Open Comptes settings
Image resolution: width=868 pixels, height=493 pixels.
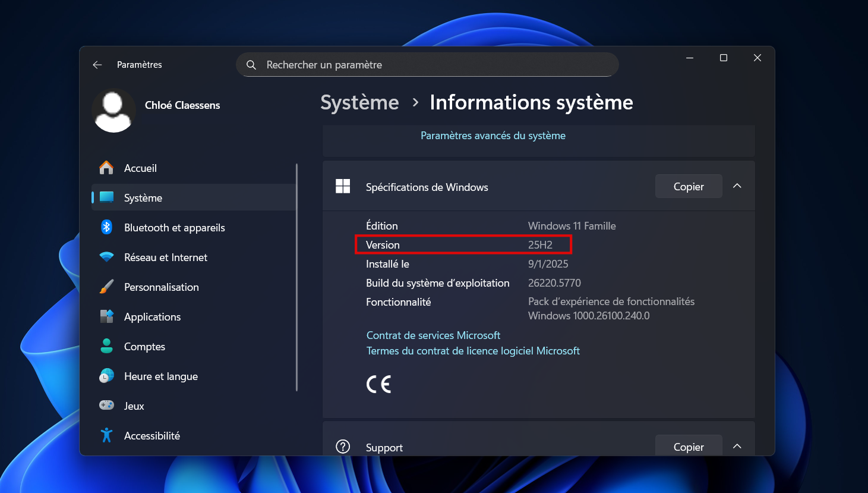pyautogui.click(x=144, y=346)
